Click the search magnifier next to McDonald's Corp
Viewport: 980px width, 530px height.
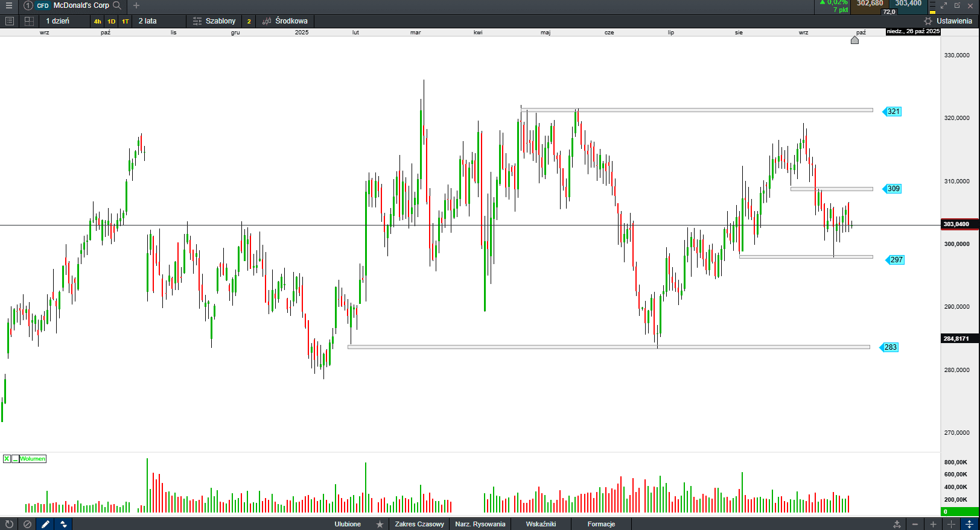(x=117, y=5)
